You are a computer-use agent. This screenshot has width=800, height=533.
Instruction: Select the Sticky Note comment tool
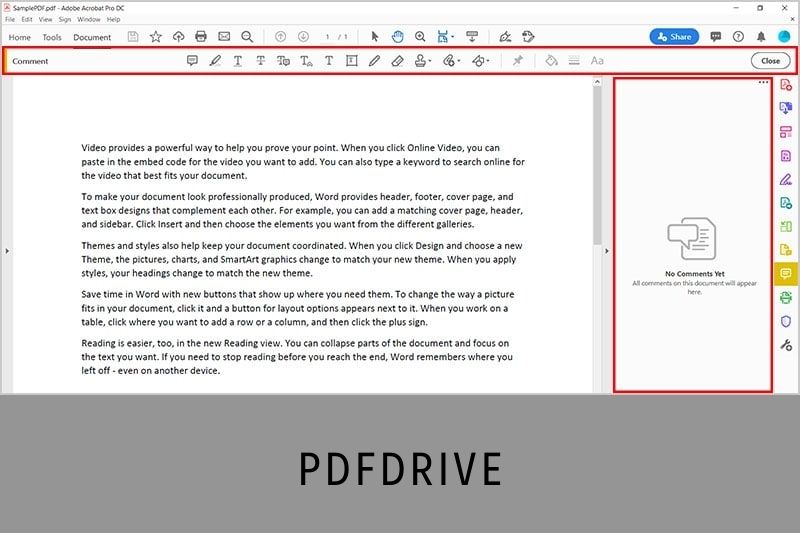tap(192, 61)
